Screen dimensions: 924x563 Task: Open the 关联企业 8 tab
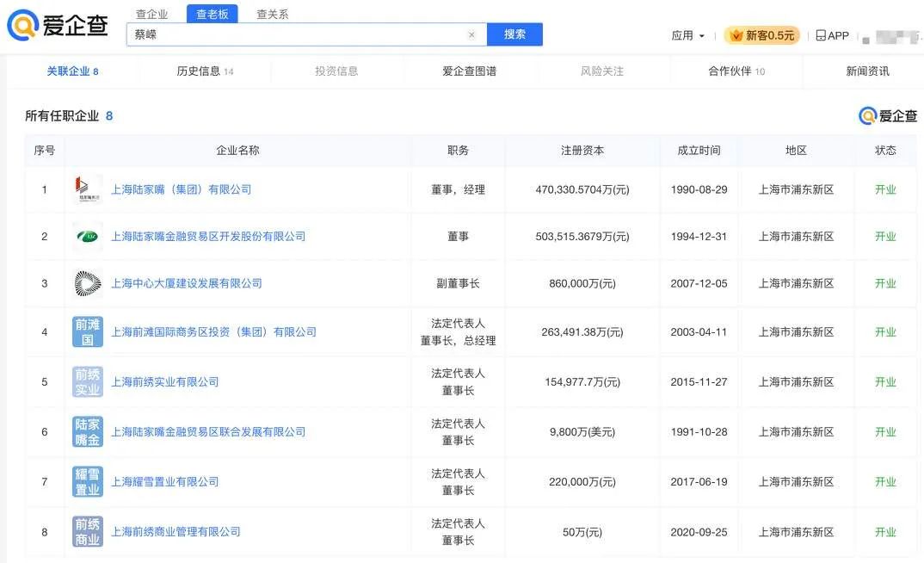tap(72, 71)
